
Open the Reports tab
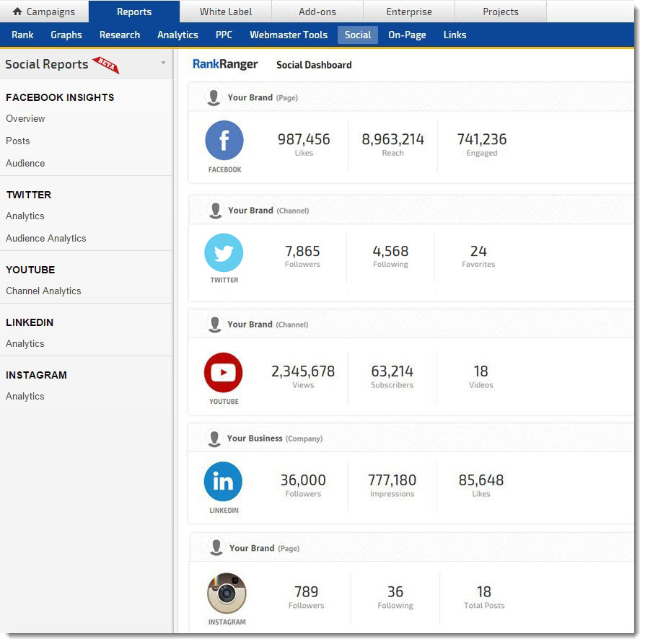pos(134,12)
